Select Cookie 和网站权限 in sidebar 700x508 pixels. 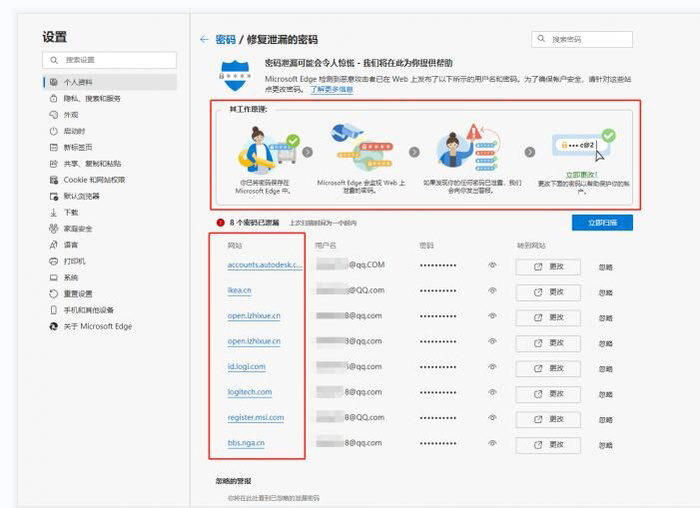point(94,180)
